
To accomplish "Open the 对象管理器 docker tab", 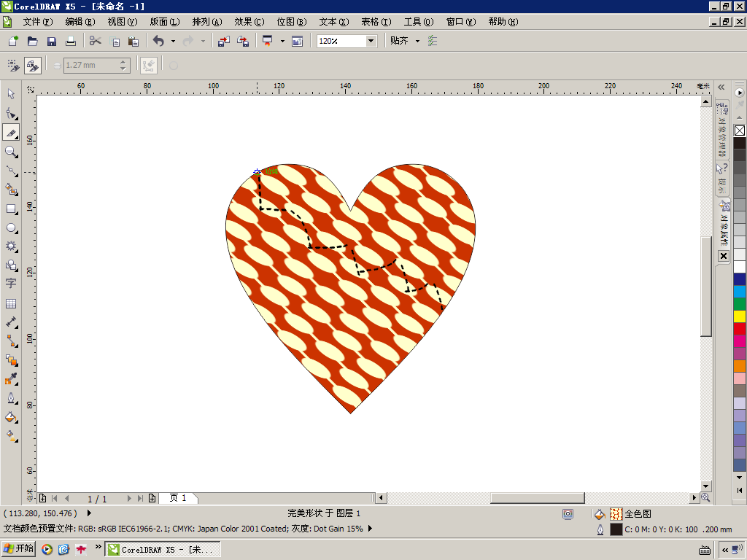I will (722, 129).
